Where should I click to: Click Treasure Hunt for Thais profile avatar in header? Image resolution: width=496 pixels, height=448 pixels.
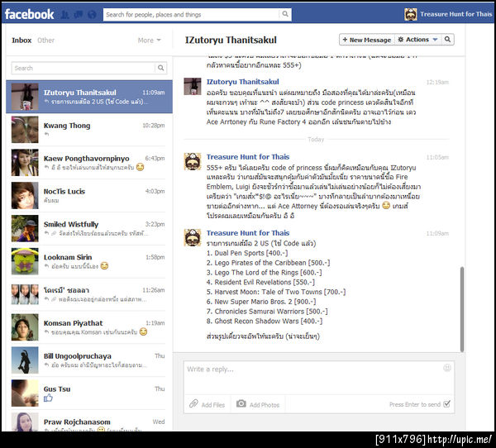pyautogui.click(x=410, y=14)
